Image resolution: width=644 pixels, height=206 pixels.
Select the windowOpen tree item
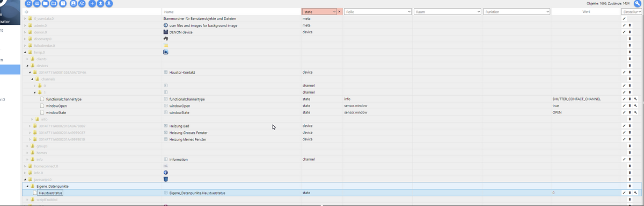57,106
